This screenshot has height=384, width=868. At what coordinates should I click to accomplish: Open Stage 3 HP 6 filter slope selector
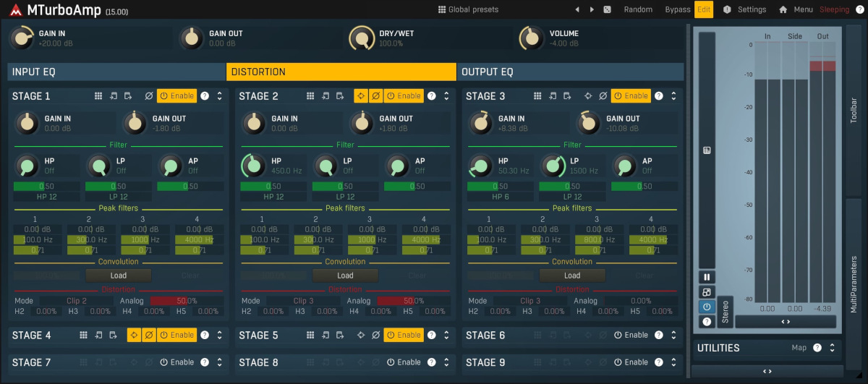point(501,197)
